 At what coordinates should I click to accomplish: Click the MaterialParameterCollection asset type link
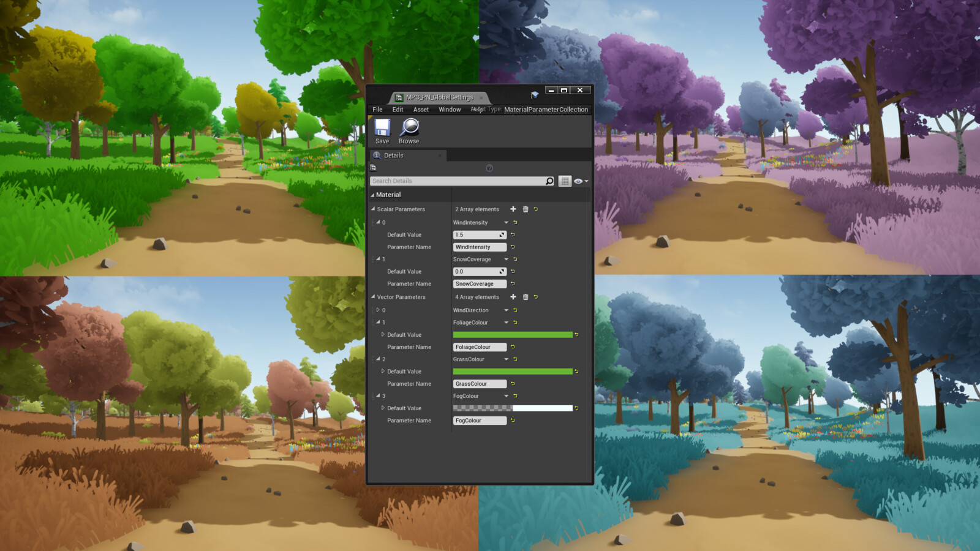(x=546, y=110)
